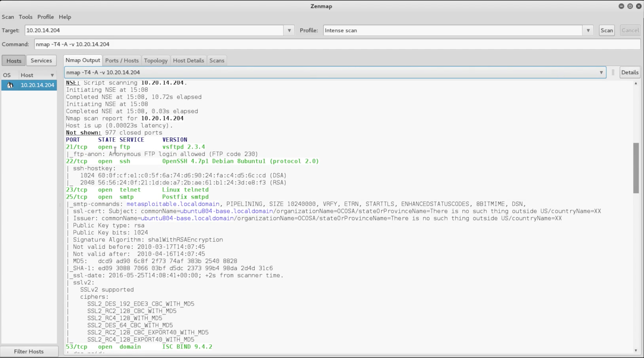Click the 'vsftpd 2.3.4' version text

[x=184, y=147]
